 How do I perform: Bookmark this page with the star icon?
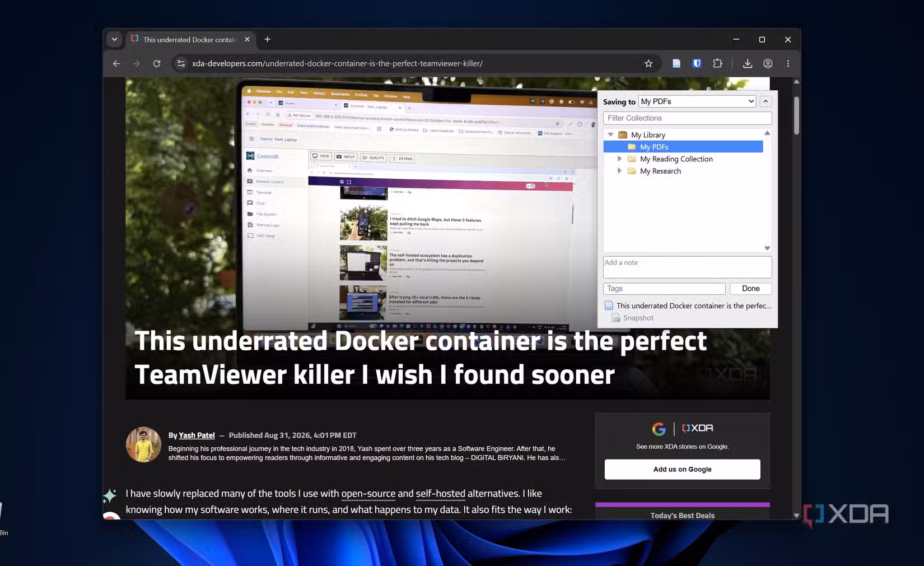648,63
